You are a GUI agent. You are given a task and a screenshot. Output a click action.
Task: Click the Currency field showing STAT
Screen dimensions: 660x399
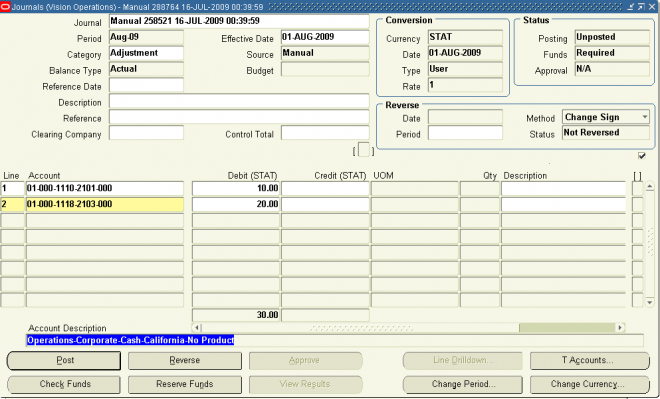click(x=465, y=37)
